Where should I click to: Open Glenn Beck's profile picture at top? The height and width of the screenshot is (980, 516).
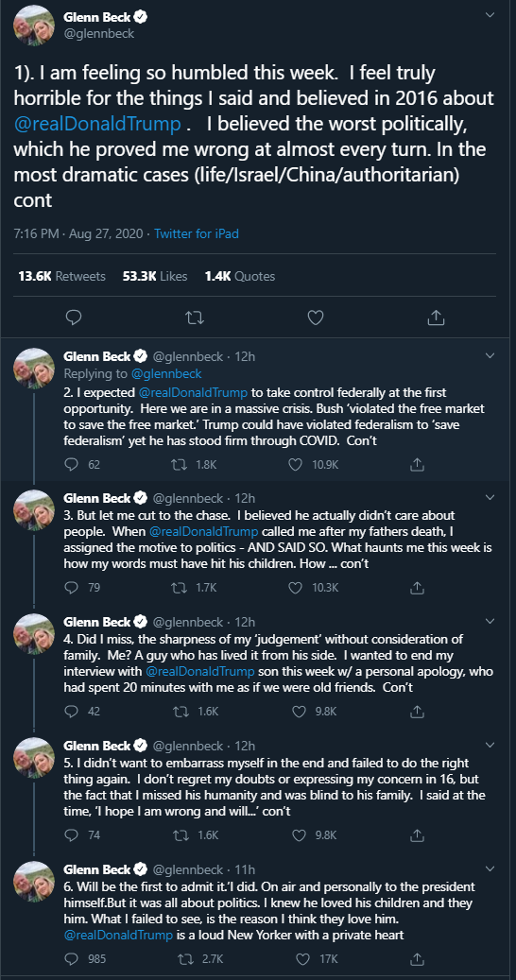(x=34, y=25)
